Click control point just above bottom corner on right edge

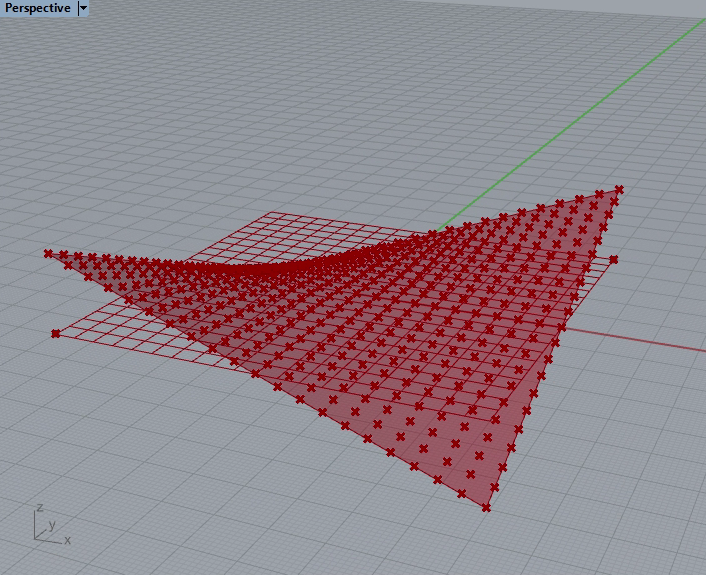(493, 486)
